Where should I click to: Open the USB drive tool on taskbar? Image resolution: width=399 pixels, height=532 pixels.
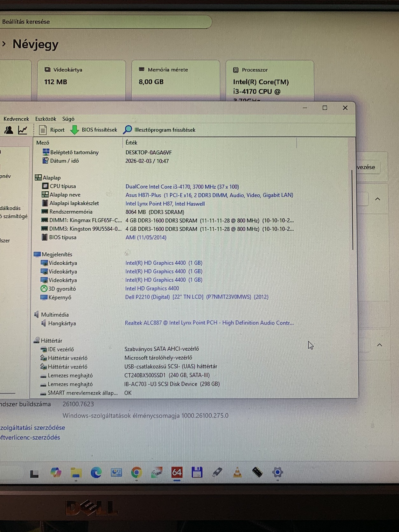coord(217,472)
